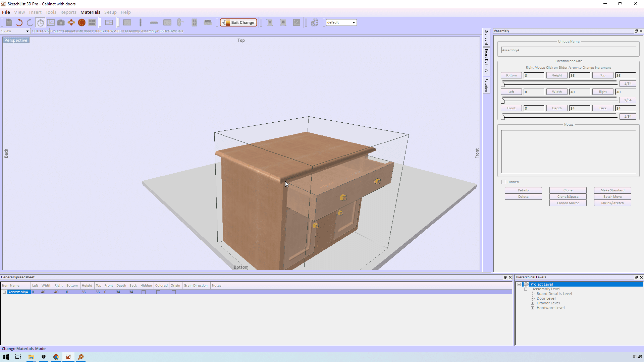Screen dimensions: 644x362
Task: Open the default materials dropdown
Action: (354, 22)
